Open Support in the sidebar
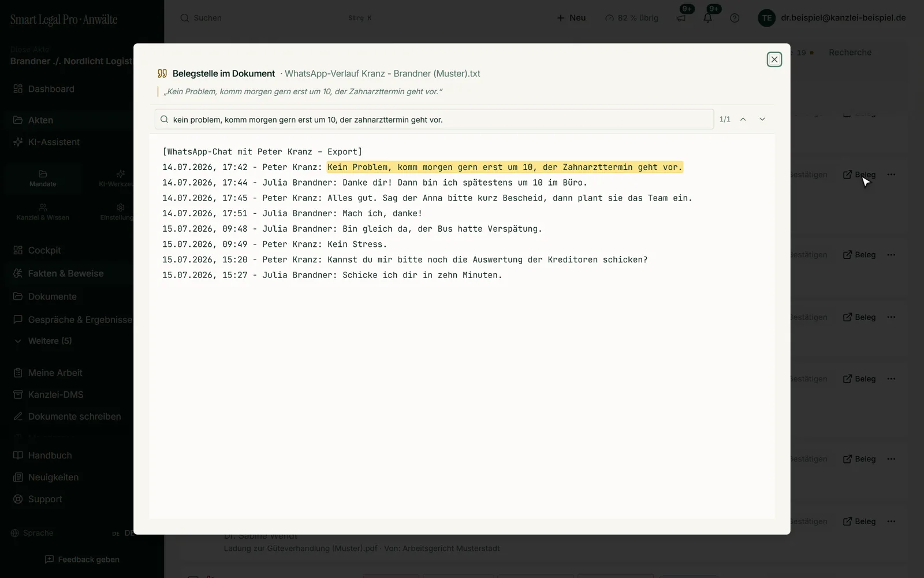 coord(45,499)
